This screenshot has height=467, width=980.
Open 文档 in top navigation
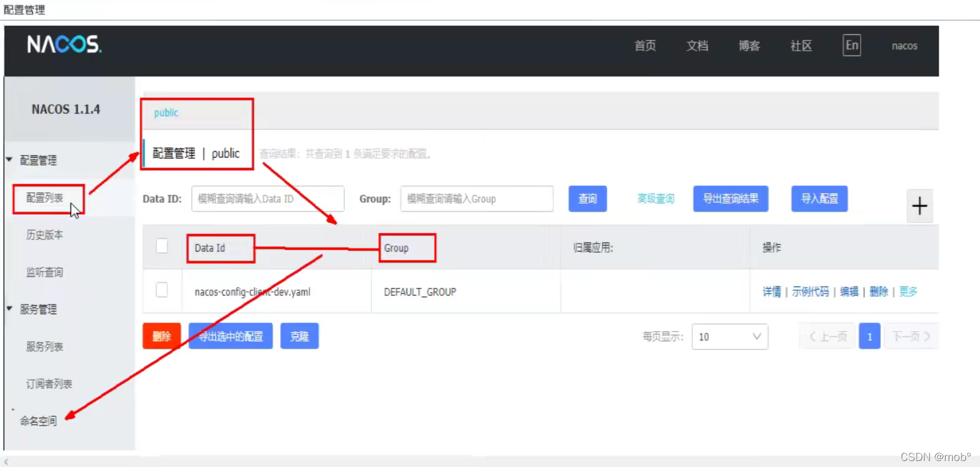tap(697, 46)
